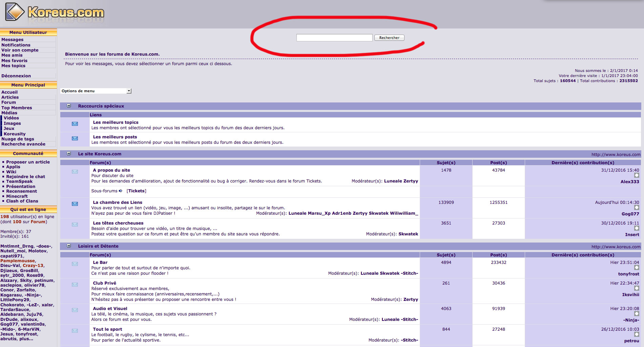Collapse the Raccourcis spéciaux section
644x347 pixels.
pyautogui.click(x=69, y=106)
